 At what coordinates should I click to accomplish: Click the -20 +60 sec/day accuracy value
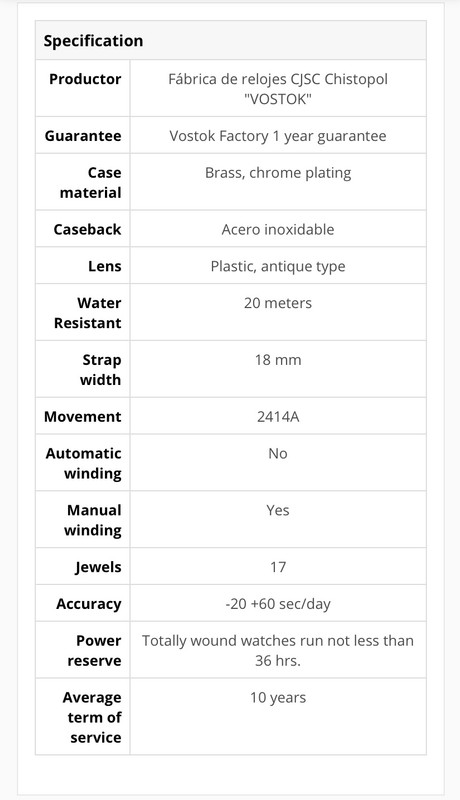pos(278,604)
